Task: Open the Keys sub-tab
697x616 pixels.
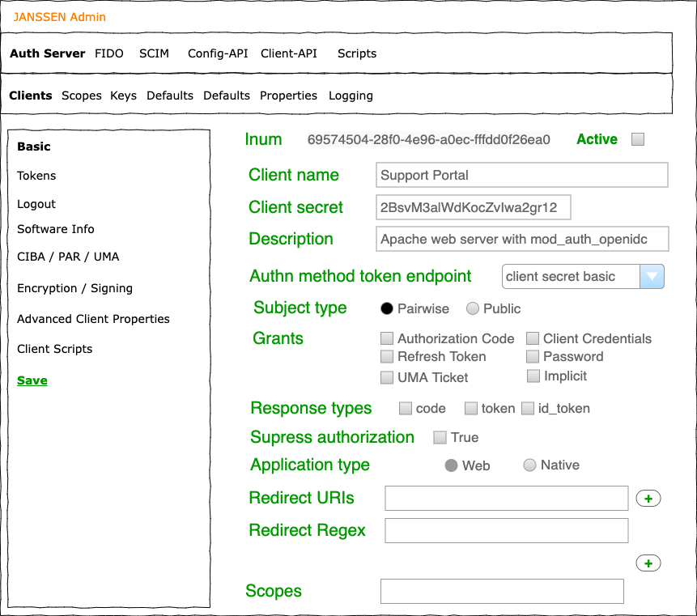Action: pyautogui.click(x=124, y=96)
